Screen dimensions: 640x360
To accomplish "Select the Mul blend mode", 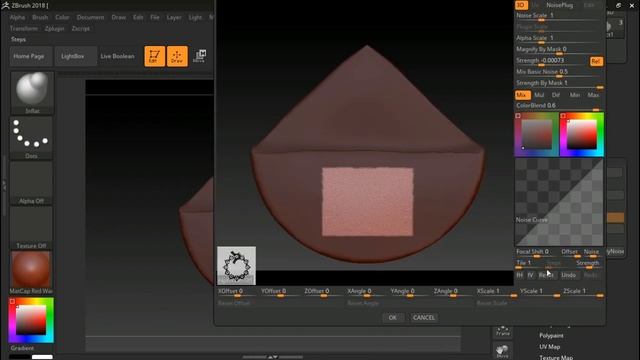I will click(539, 95).
